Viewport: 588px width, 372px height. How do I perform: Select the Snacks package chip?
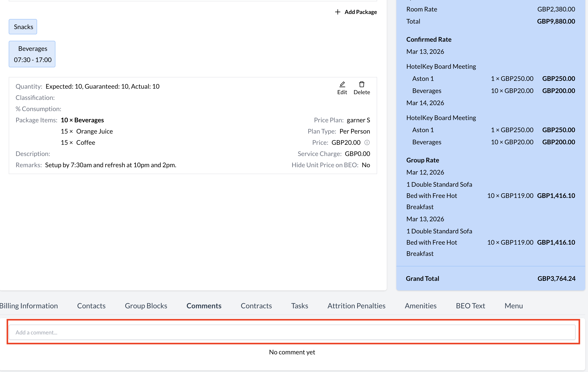point(23,27)
